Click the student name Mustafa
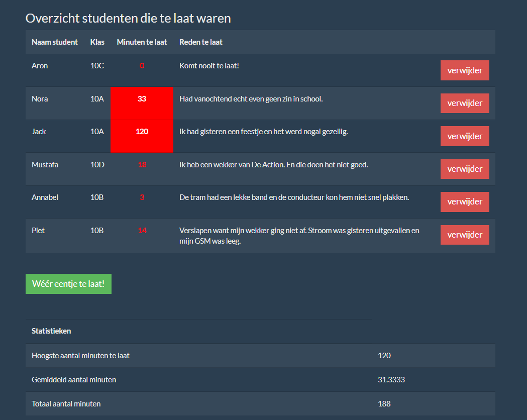The image size is (527, 420). click(x=45, y=165)
